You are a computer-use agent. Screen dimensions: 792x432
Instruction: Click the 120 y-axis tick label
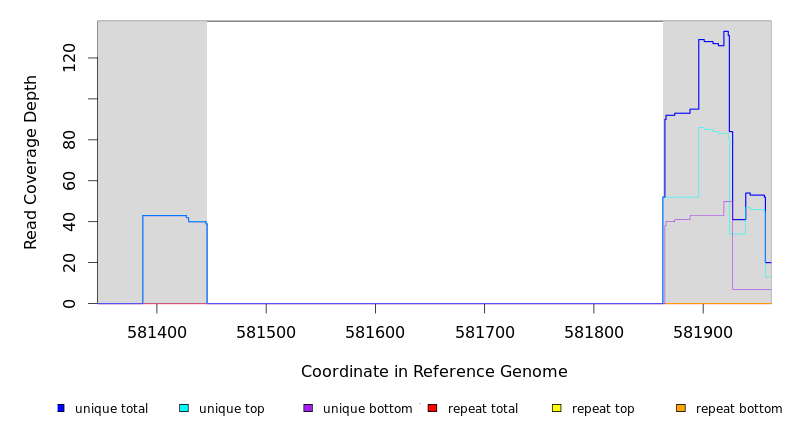click(69, 58)
